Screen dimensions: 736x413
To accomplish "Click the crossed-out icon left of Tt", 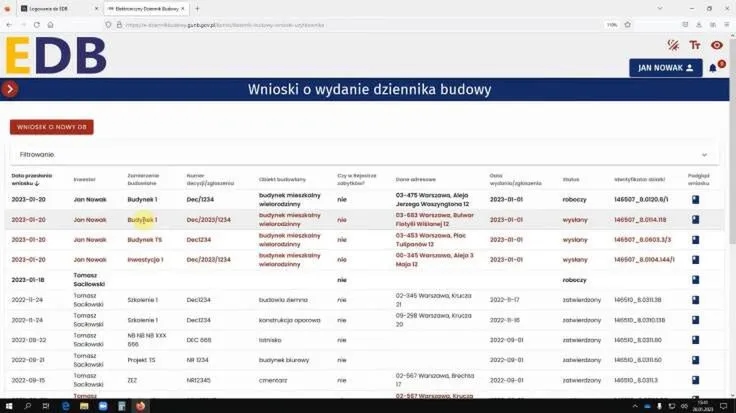I will (x=673, y=45).
